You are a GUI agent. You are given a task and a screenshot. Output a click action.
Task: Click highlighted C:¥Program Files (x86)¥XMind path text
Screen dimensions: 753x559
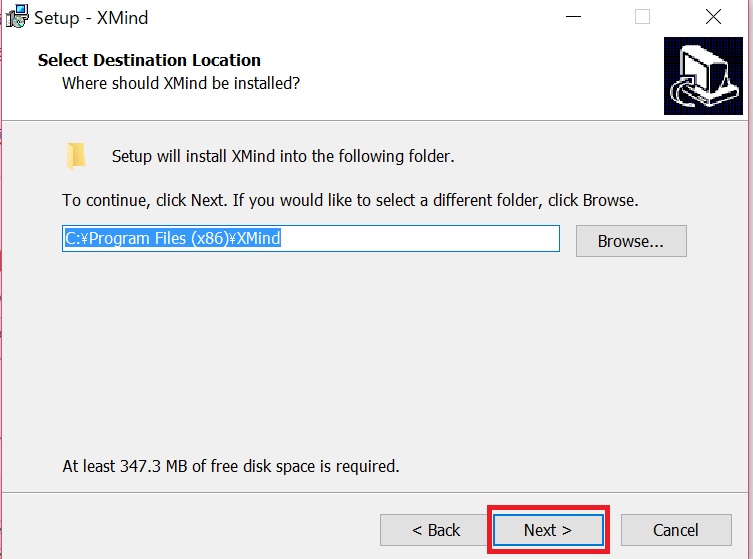click(x=172, y=238)
